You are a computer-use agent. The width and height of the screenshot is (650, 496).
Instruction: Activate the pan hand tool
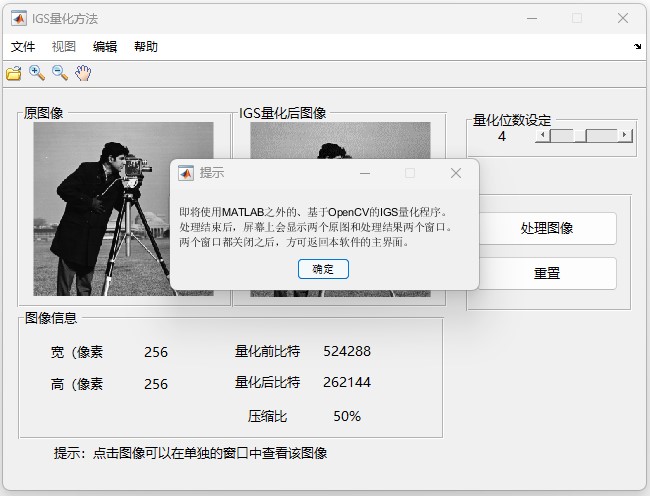tap(83, 73)
